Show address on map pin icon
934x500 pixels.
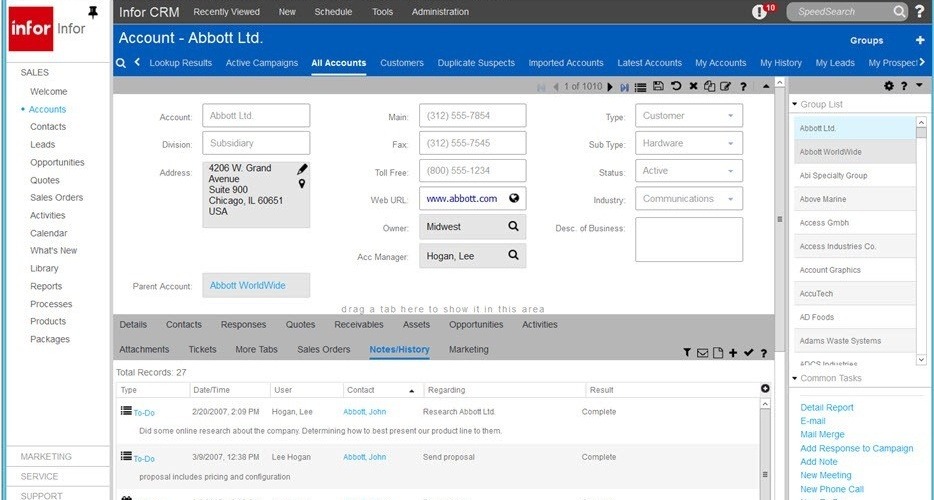302,184
